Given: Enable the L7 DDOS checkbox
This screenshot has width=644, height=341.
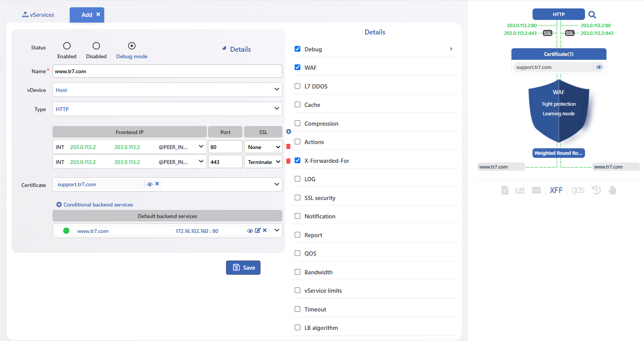Looking at the screenshot, I should point(297,86).
